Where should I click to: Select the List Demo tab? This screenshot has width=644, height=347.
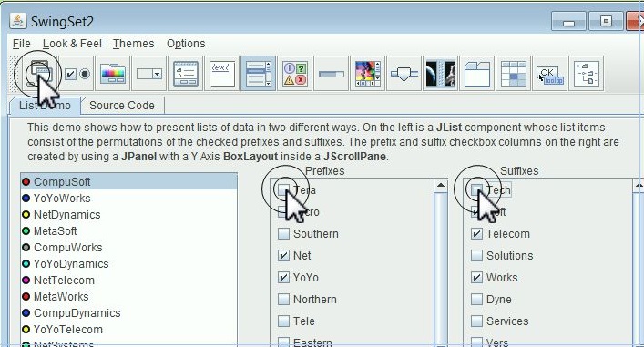click(45, 106)
